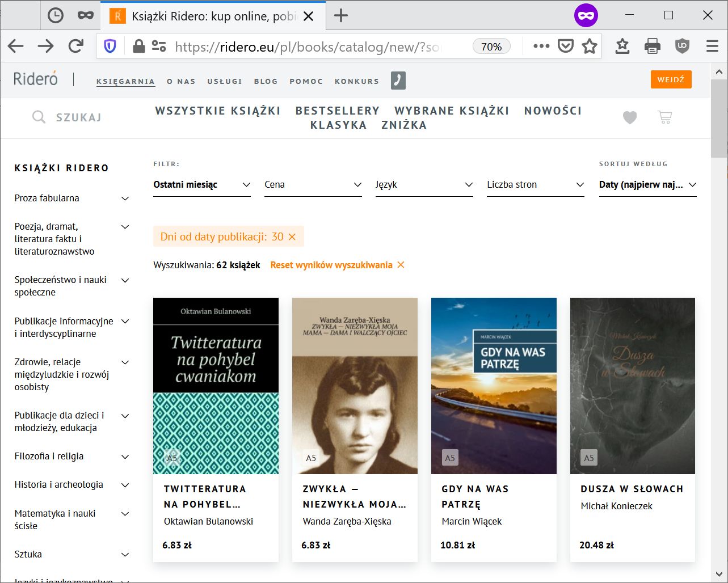The height and width of the screenshot is (583, 728).
Task: Expand Matematyka i nauki ścisłe category
Action: (x=125, y=514)
